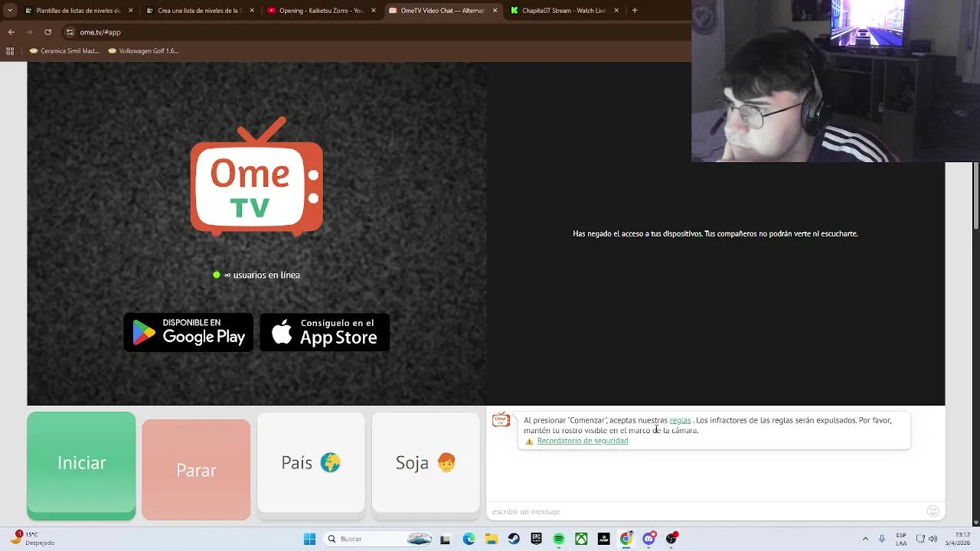
Task: Close the Kaiketsu Zorro YouTube tab
Action: [x=374, y=11]
